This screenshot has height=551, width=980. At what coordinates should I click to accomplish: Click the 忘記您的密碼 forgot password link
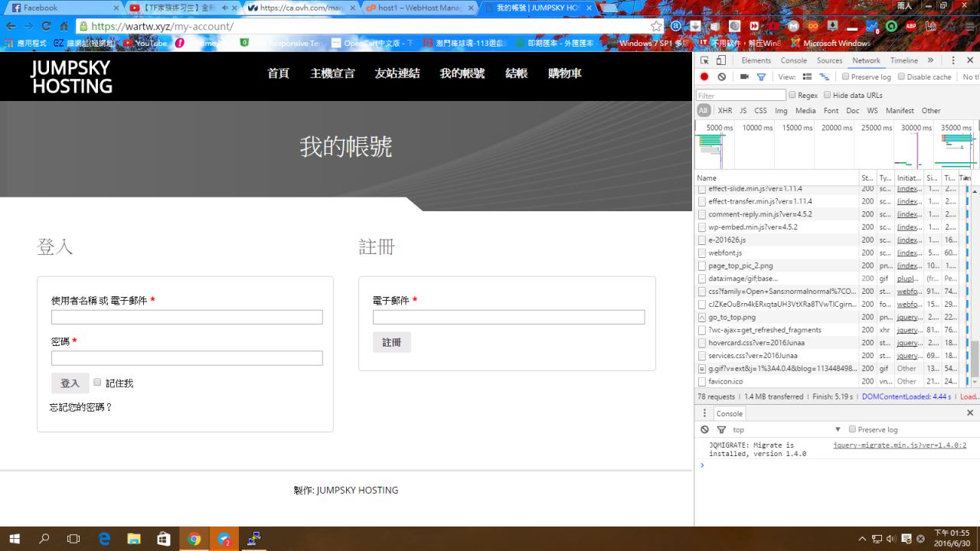pos(81,407)
